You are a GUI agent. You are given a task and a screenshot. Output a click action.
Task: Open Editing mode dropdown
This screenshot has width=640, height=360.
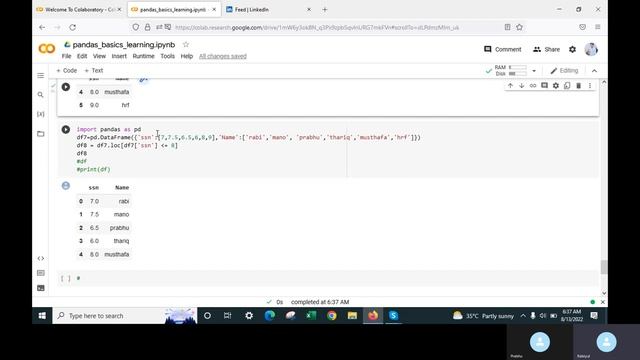(564, 71)
